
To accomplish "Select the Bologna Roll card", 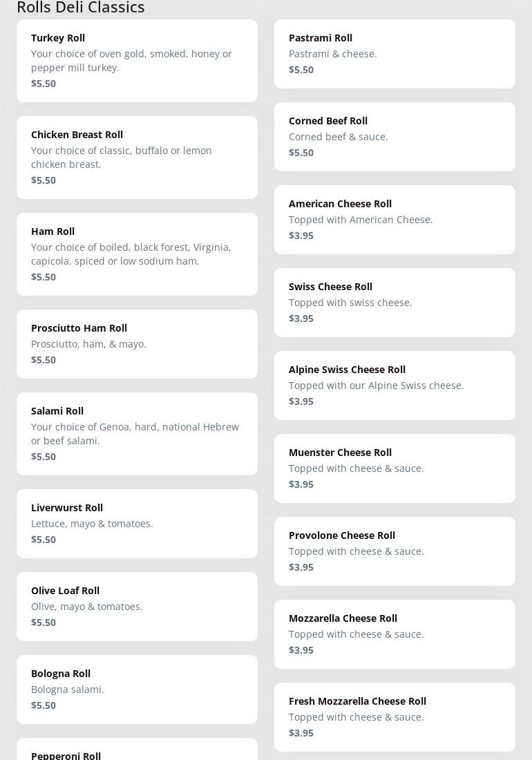I will coord(137,690).
